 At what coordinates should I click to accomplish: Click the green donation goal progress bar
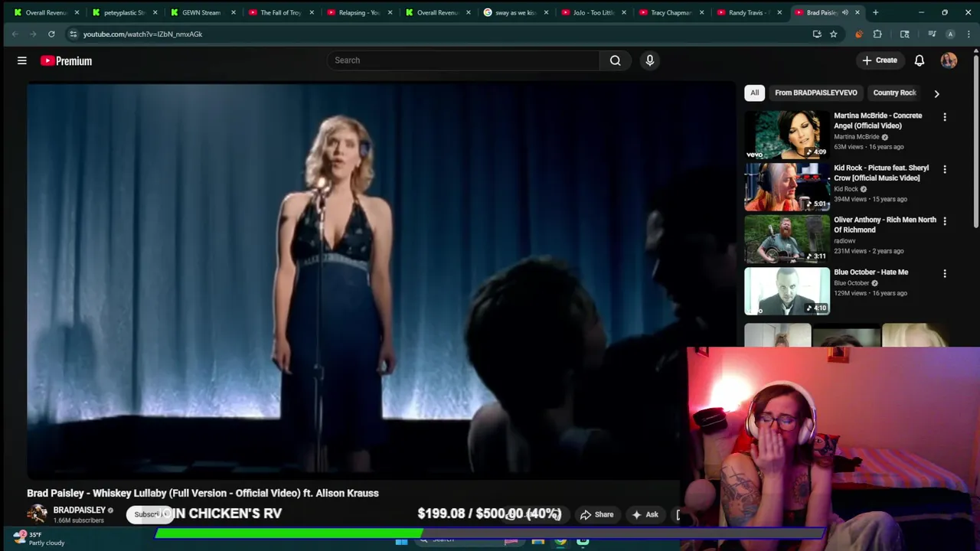click(289, 533)
